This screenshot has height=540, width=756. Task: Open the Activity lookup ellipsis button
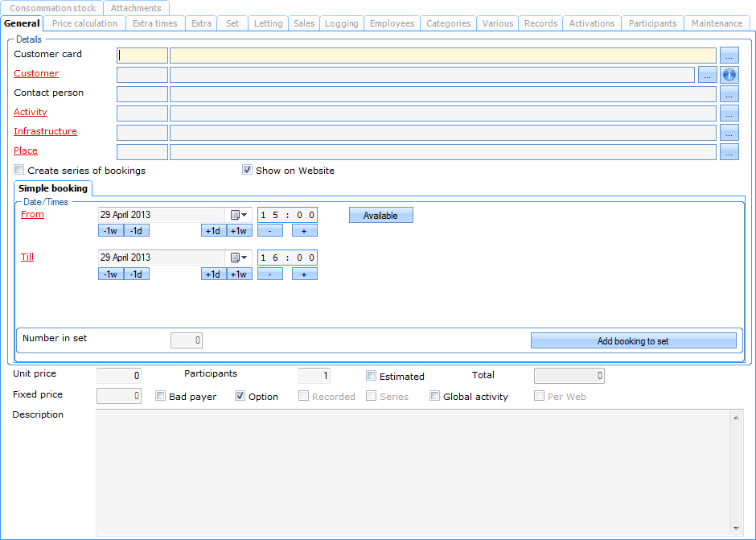click(729, 113)
